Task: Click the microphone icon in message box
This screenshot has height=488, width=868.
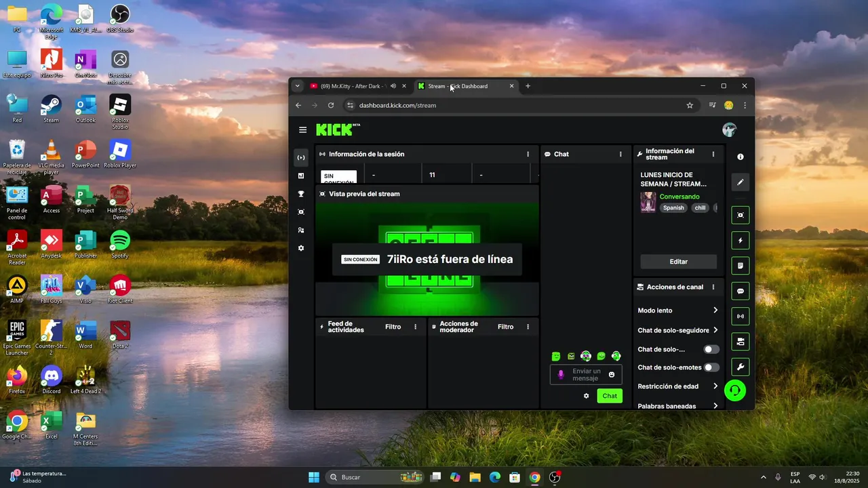Action: (561, 375)
